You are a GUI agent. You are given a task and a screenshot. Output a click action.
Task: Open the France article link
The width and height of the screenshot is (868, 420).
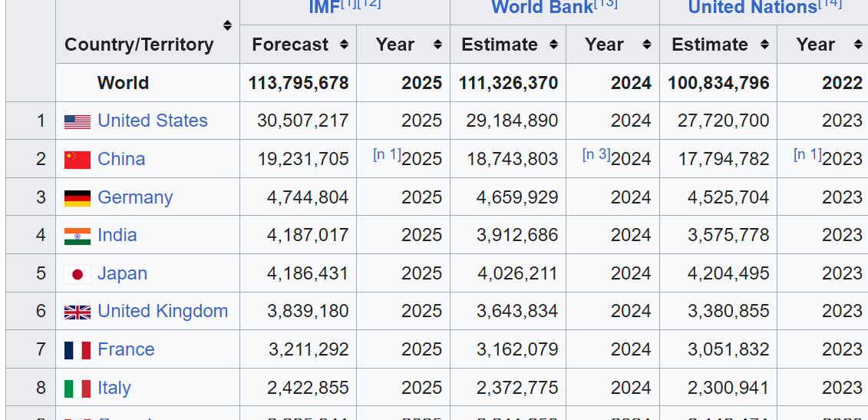point(126,349)
